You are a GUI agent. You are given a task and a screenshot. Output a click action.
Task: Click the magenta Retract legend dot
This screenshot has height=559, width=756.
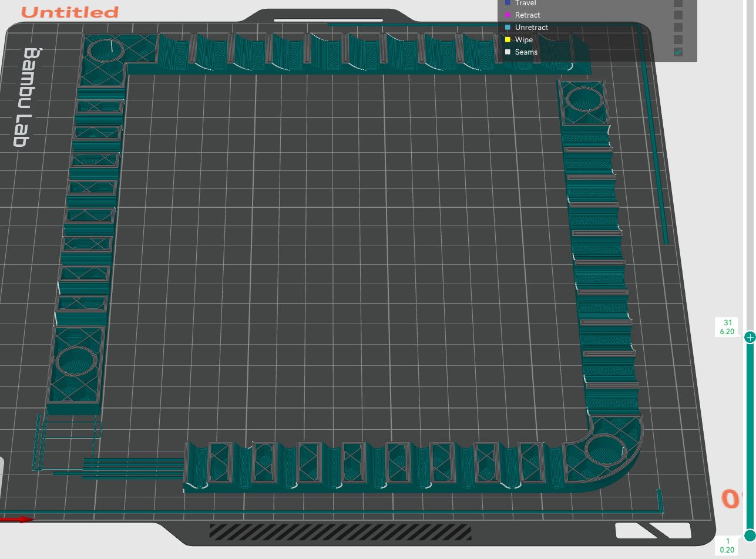[508, 15]
